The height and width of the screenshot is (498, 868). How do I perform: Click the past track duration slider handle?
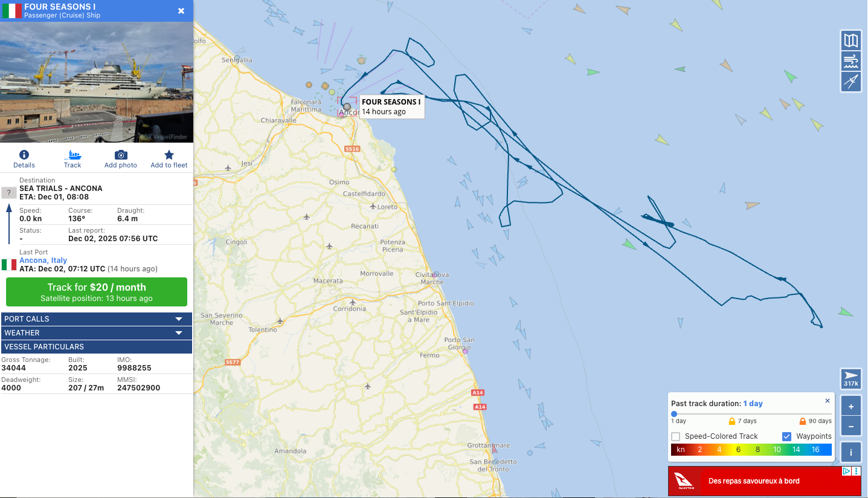coord(674,414)
